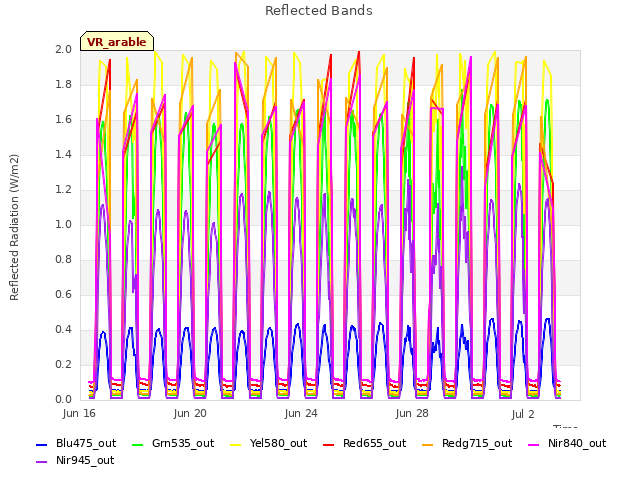Click the Jun 24 x-axis tick label
The height and width of the screenshot is (480, 640).
point(301,413)
